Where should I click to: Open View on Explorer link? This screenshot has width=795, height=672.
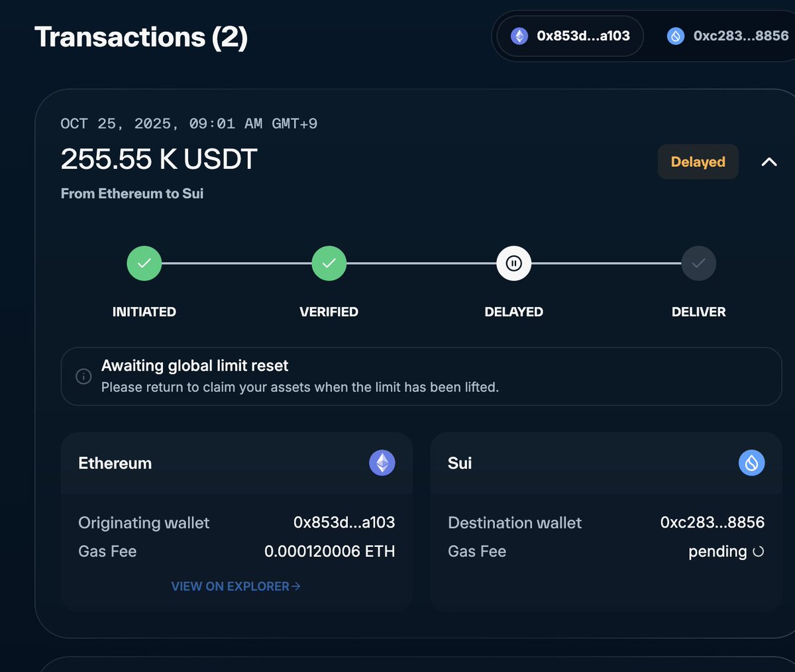tap(236, 587)
